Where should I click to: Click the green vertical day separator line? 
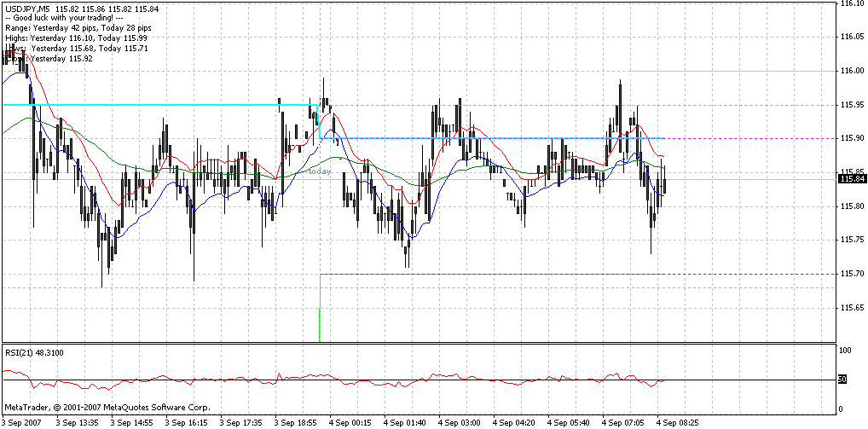click(320, 324)
